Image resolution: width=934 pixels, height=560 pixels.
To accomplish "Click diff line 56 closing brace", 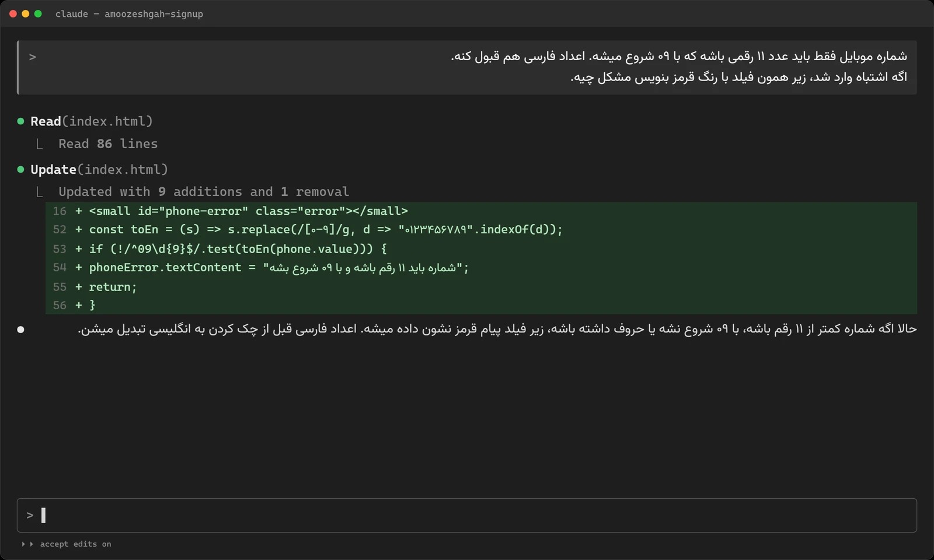I will pos(481,305).
